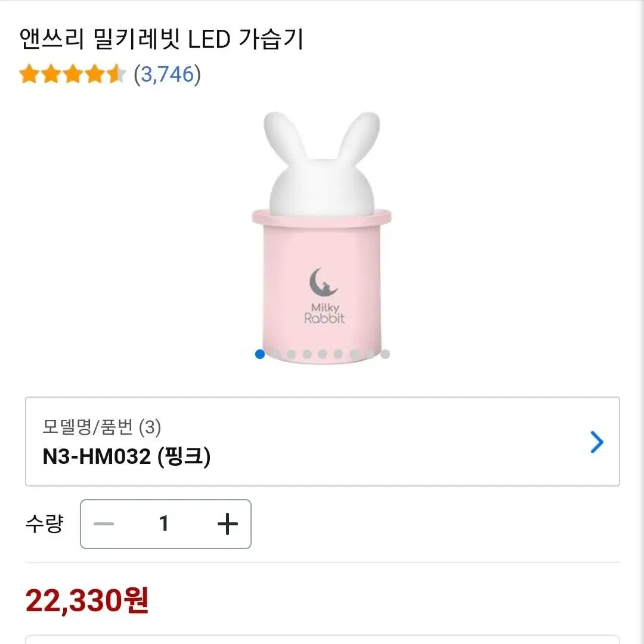Tap the orange star rating
644x644 pixels.
pos(72,74)
